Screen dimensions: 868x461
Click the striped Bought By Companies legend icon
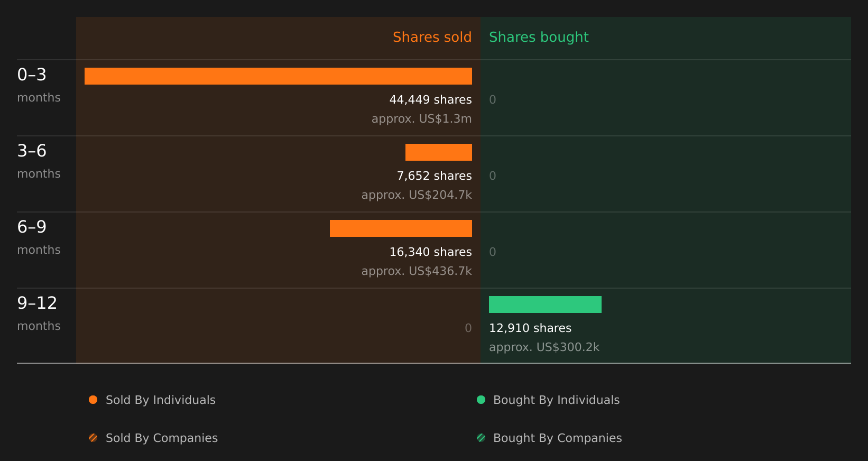pyautogui.click(x=481, y=438)
